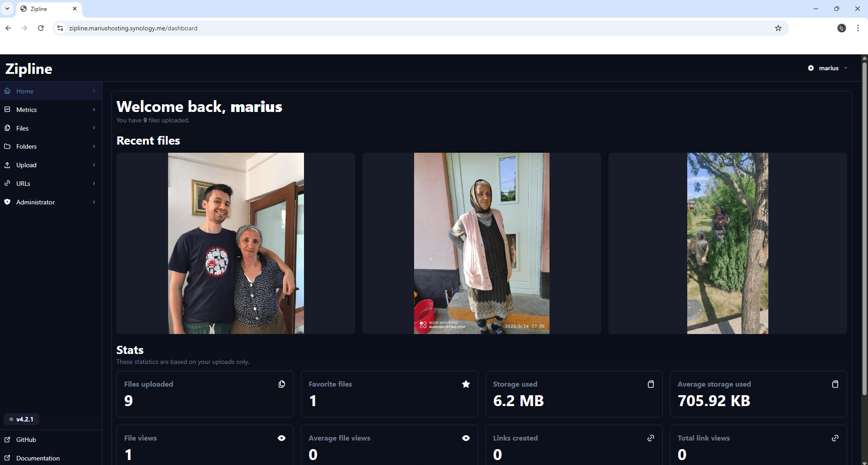
Task: Click the eye icon in Average file views card
Action: pos(466,438)
